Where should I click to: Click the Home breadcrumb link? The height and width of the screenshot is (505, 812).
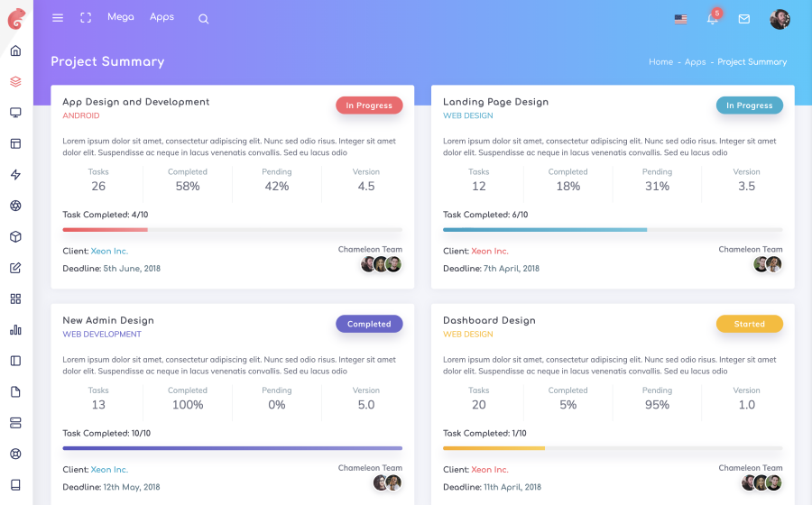click(x=660, y=61)
